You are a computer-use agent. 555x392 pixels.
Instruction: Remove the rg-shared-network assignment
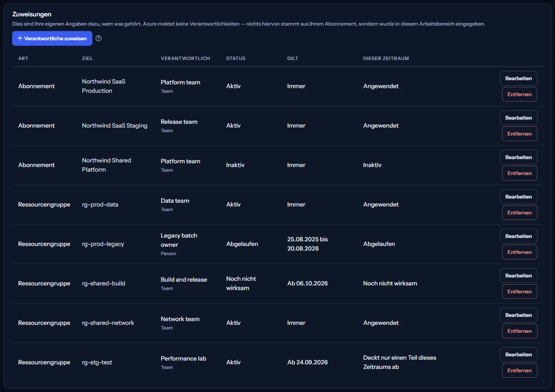click(519, 331)
